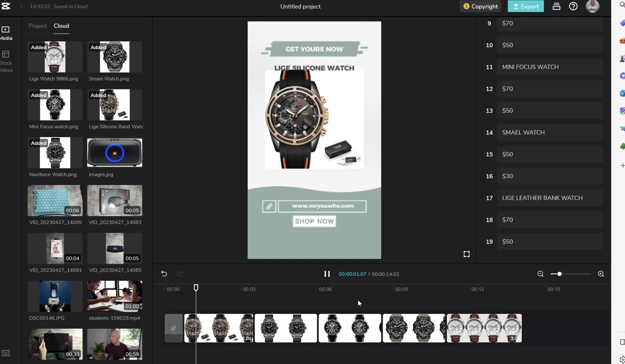Viewport: 625px width, 364px height.
Task: Select images.jpg speaker thumbnail
Action: pos(115,153)
